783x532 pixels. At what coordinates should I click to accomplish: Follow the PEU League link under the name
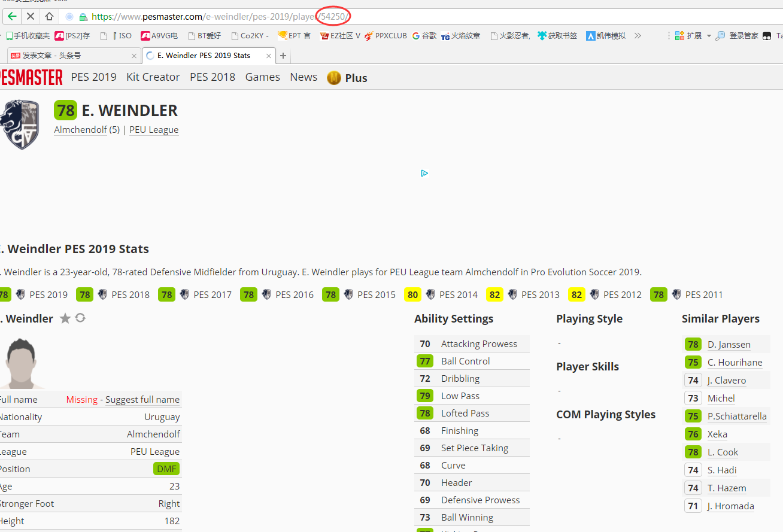[154, 130]
